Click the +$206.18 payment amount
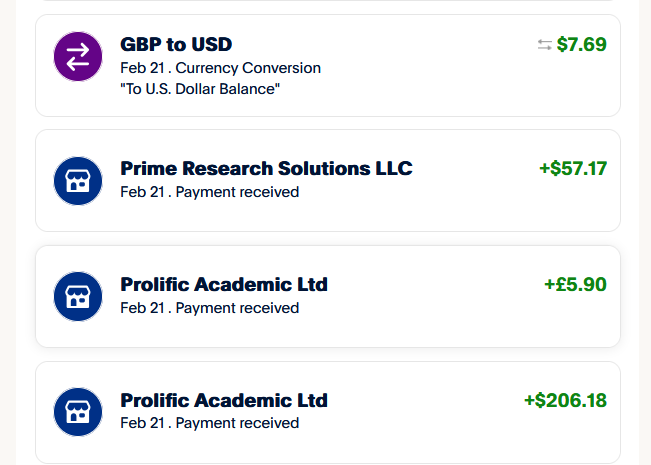The image size is (651, 465). 565,400
